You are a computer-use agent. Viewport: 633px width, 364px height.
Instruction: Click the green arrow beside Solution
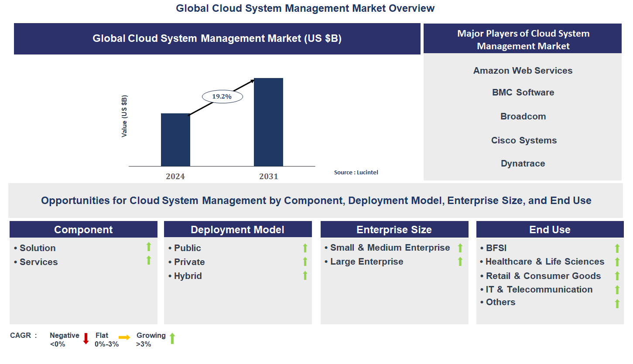[149, 247]
